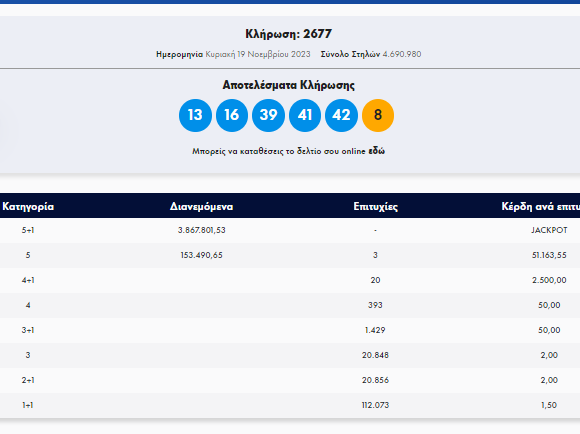Click the 'Κλήρωση: 2677' heading
580x434 pixels.
[x=289, y=34]
